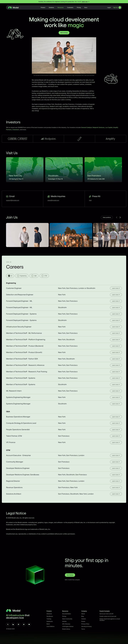Open the Solutions menu in the navbar
Image resolution: width=128 pixels, height=644 pixels.
[51, 7]
